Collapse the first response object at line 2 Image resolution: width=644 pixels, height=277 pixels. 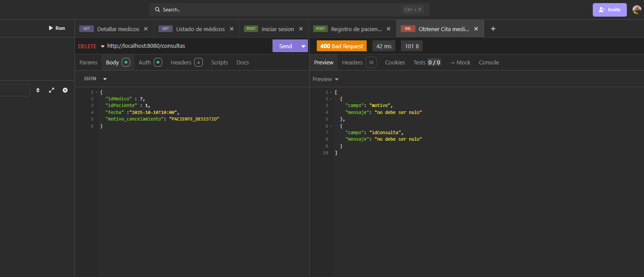point(331,99)
